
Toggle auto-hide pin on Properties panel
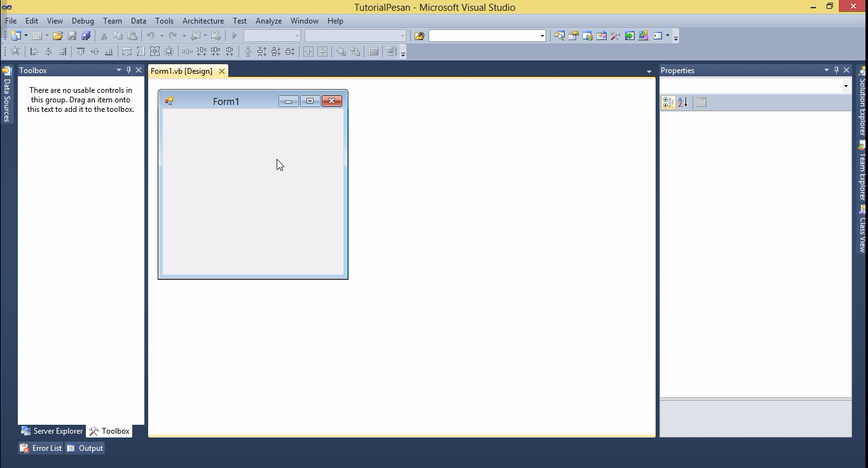tap(836, 70)
